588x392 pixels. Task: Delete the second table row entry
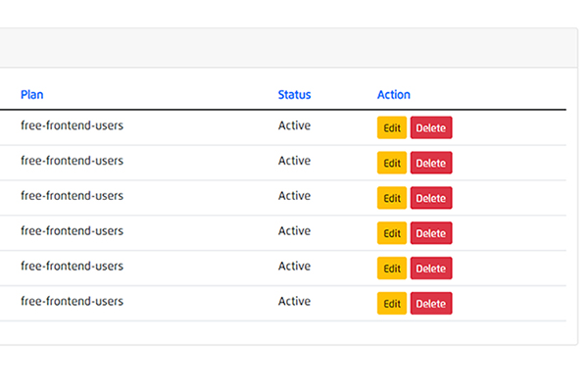click(x=431, y=163)
